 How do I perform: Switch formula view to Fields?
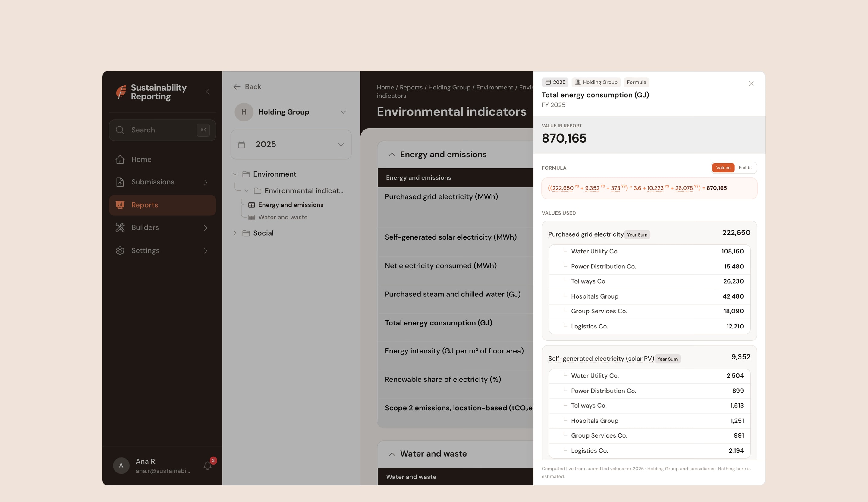coord(745,168)
